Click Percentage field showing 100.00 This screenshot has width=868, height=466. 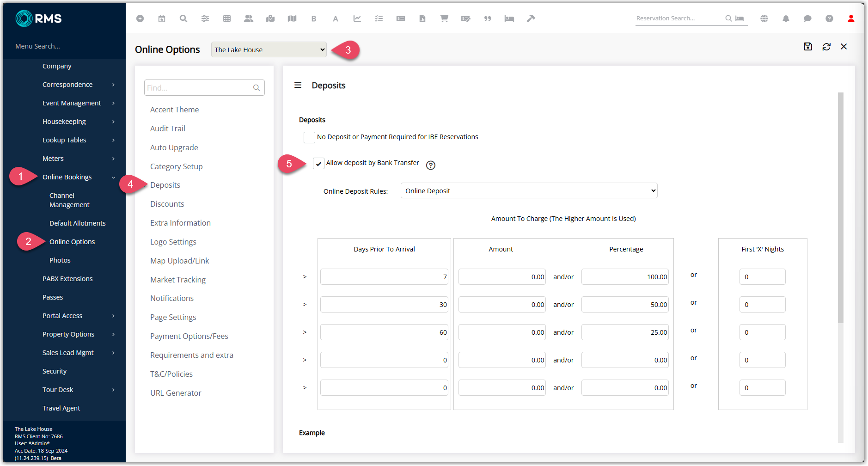click(625, 277)
